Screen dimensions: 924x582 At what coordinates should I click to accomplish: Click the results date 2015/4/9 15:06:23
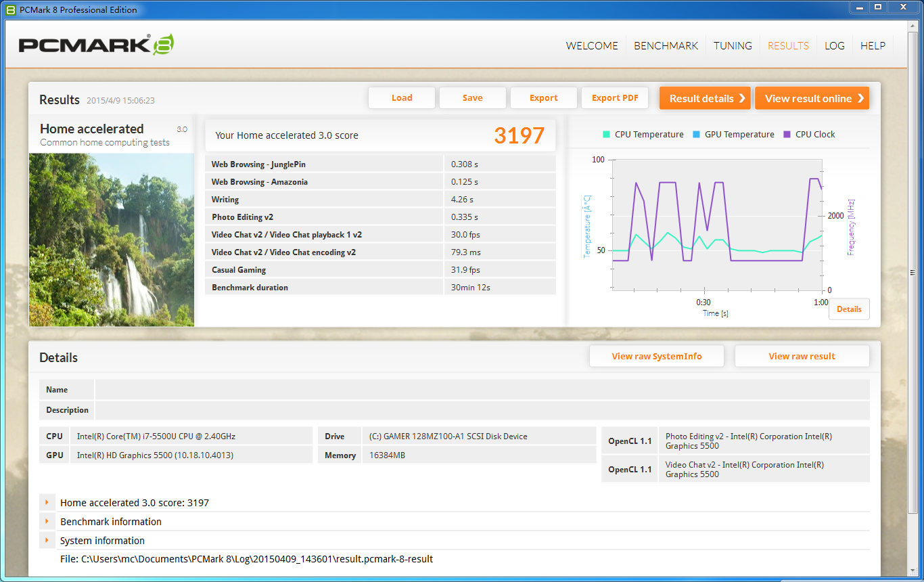click(x=120, y=100)
